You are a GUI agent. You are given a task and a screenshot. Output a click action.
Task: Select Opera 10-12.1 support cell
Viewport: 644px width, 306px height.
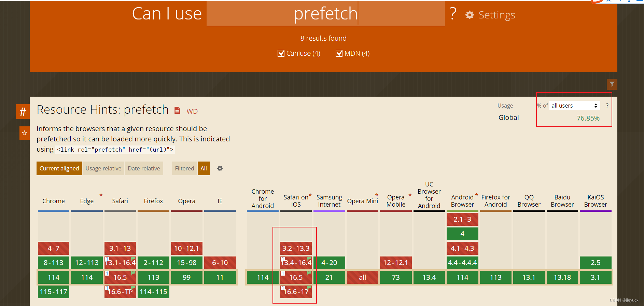click(187, 248)
